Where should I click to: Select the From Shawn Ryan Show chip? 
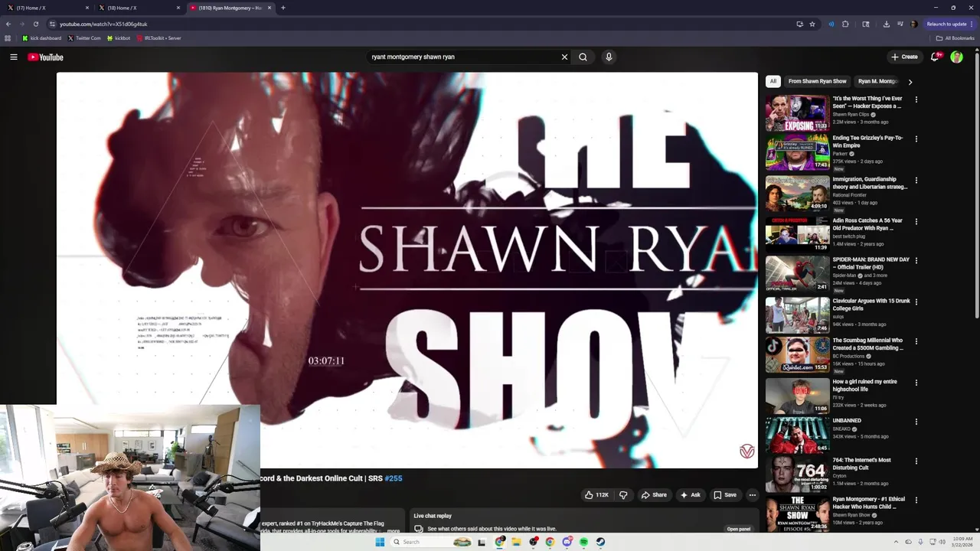[817, 81]
